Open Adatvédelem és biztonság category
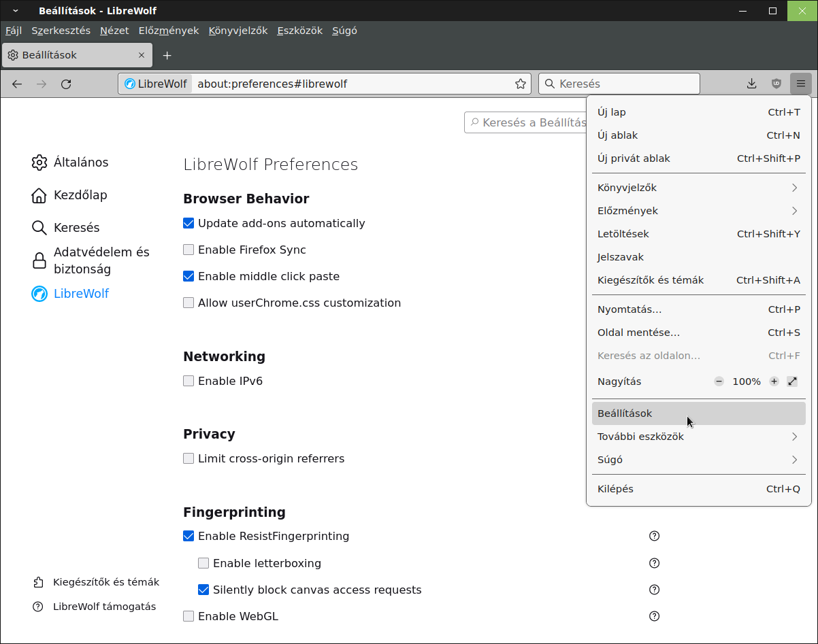Viewport: 818px width, 644px height. [x=91, y=260]
